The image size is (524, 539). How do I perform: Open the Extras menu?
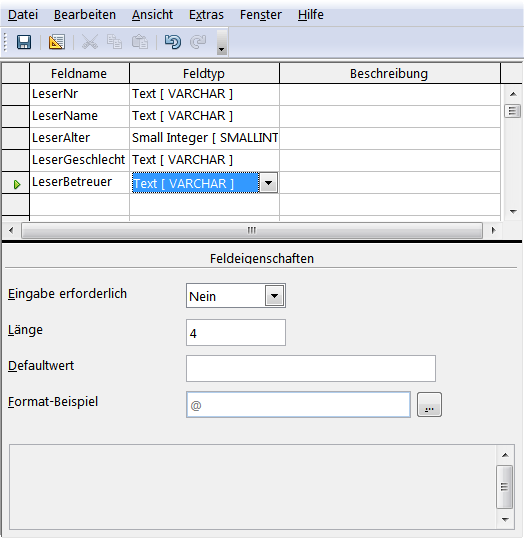(x=206, y=15)
